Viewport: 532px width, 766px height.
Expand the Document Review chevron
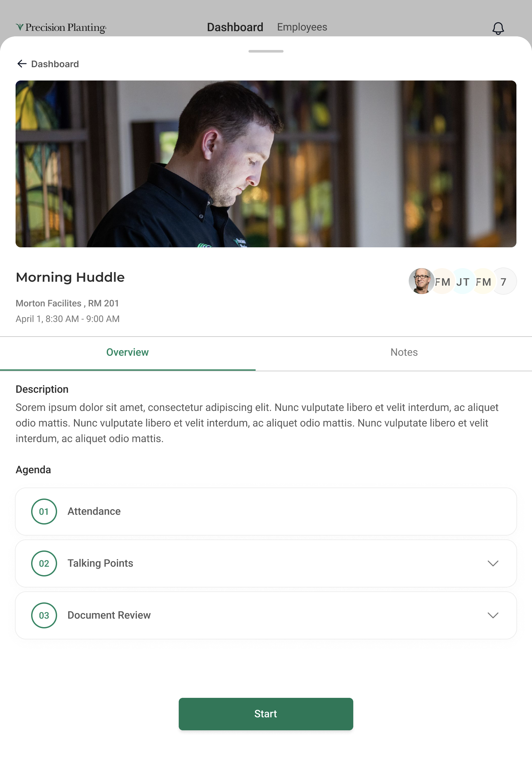click(x=493, y=615)
